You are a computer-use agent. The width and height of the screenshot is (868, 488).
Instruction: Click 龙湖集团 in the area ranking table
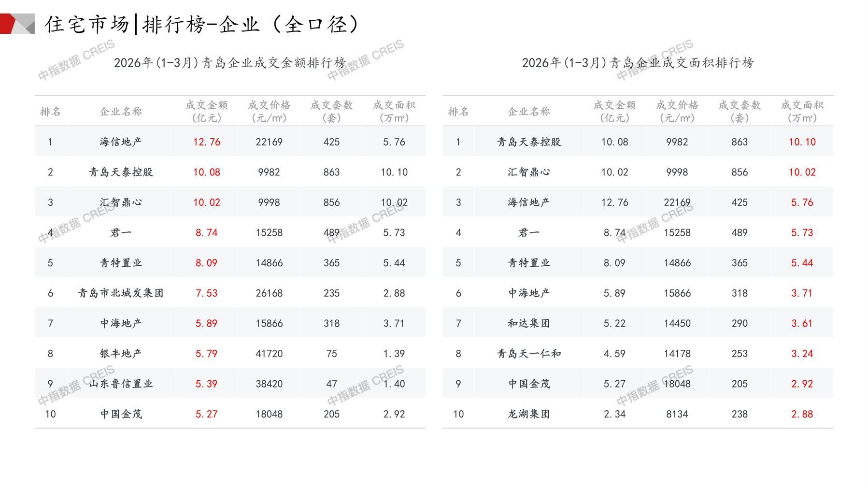(x=529, y=414)
